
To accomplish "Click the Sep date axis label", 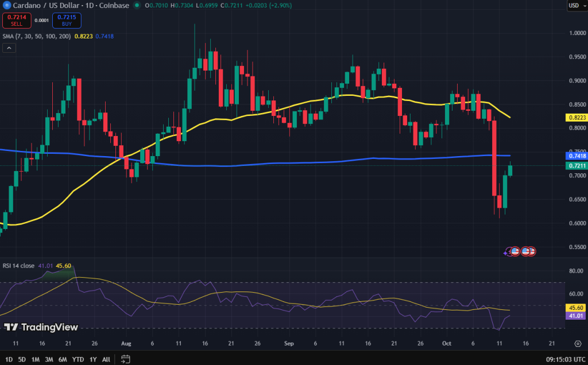I will [x=289, y=343].
